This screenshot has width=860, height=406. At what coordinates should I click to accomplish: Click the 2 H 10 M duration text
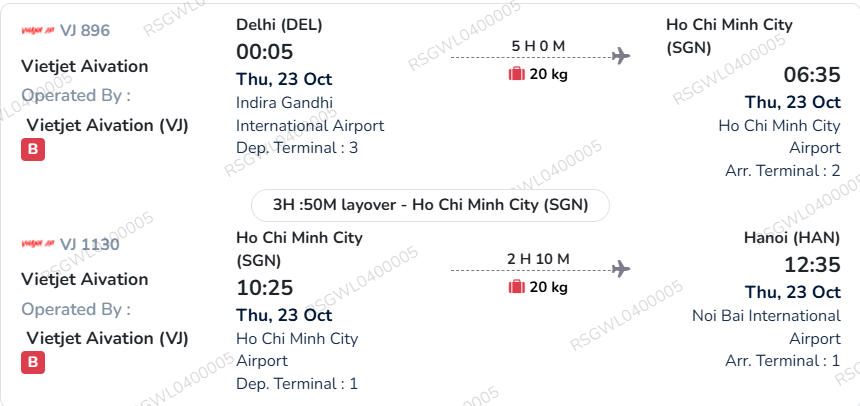click(x=538, y=259)
